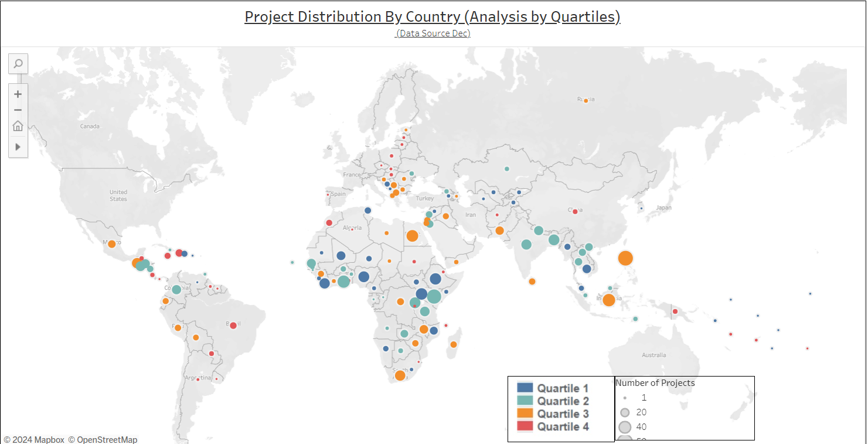Select the teal Bangladesh bubble
The height and width of the screenshot is (444, 868).
point(554,239)
